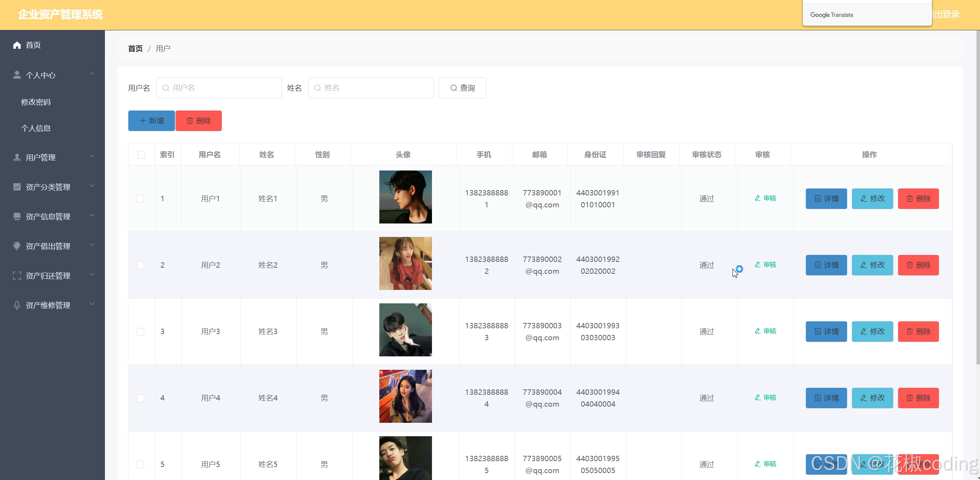
Task: Click the 资产借出管理 bulb icon
Action: click(x=17, y=246)
